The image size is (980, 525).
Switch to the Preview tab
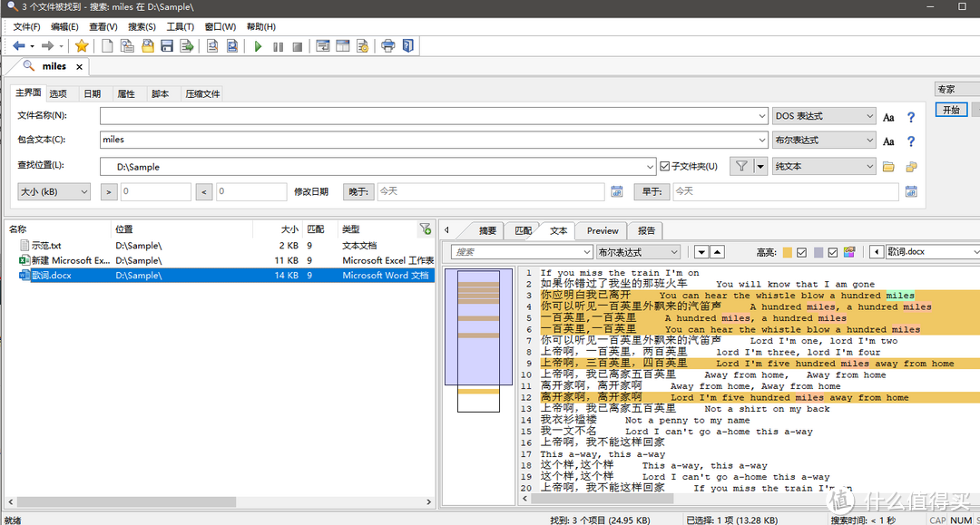point(603,230)
